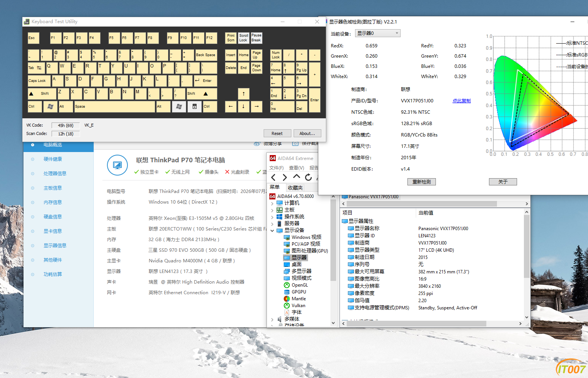Click AIDA64 refresh icon
The width and height of the screenshot is (588, 378).
coord(308,177)
